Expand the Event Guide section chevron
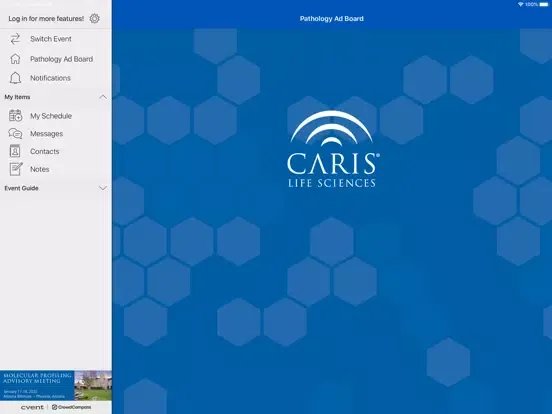The width and height of the screenshot is (552, 414). [103, 188]
